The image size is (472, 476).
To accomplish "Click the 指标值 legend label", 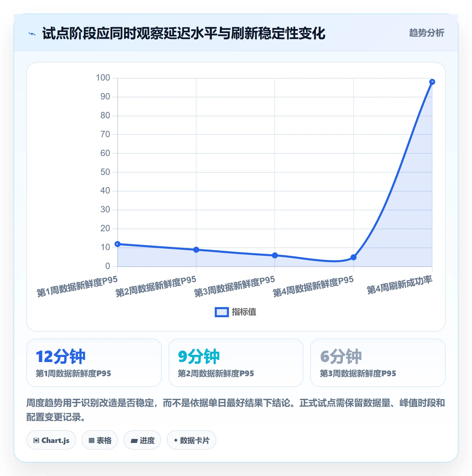I will 244,312.
